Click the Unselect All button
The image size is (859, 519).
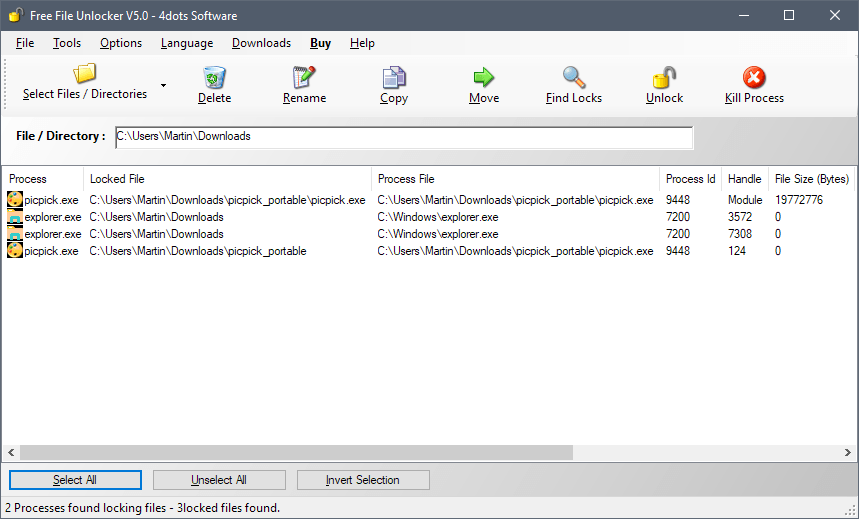tap(219, 480)
